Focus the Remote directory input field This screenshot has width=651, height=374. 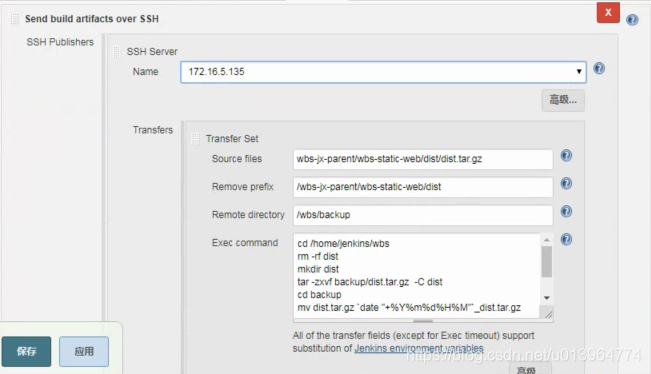click(423, 215)
